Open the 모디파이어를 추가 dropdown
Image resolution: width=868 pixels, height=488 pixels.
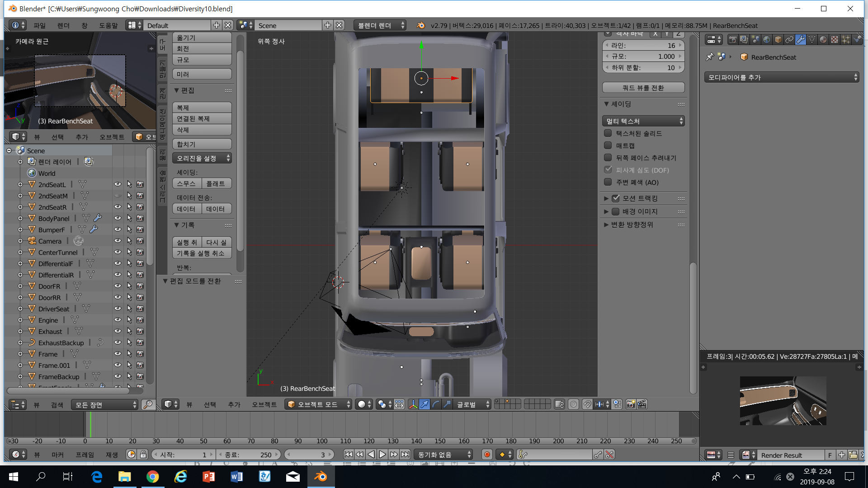782,77
